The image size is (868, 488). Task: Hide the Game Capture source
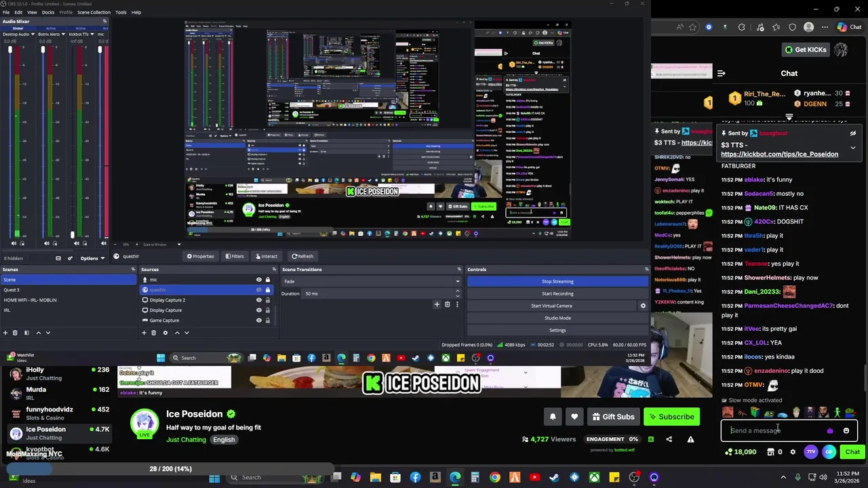[x=258, y=321]
